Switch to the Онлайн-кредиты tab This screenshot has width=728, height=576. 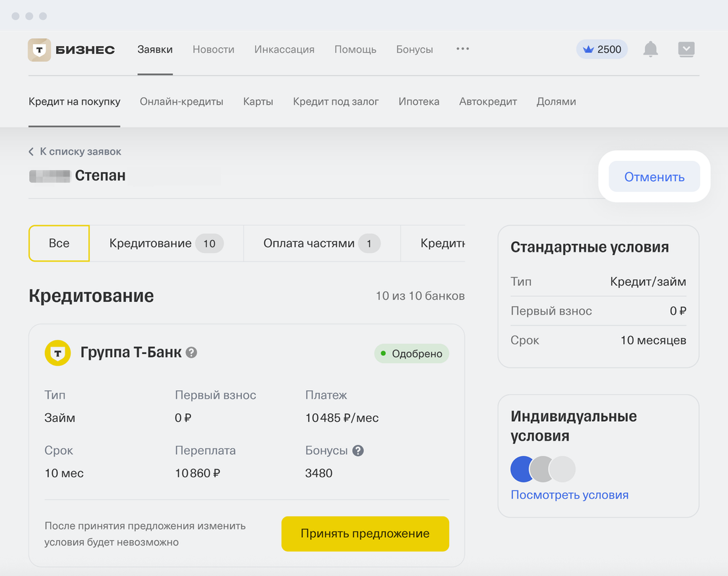[x=181, y=101]
